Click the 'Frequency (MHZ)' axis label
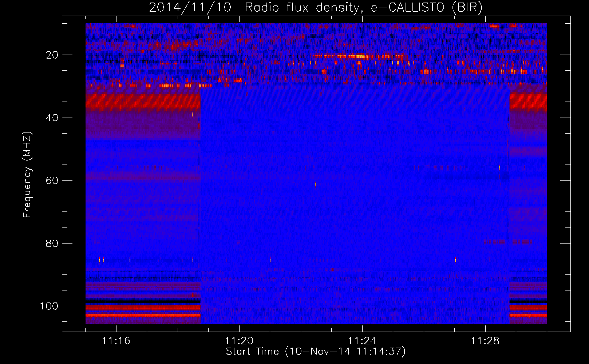The width and height of the screenshot is (589, 364). tap(27, 175)
